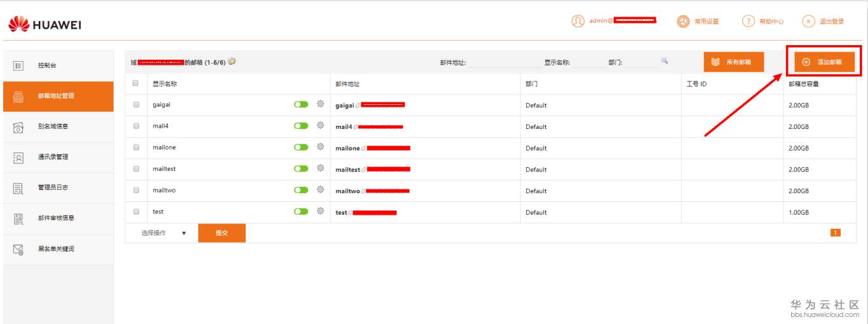The height and width of the screenshot is (324, 868).
Task: Open 常用设置 common settings
Action: pyautogui.click(x=698, y=22)
